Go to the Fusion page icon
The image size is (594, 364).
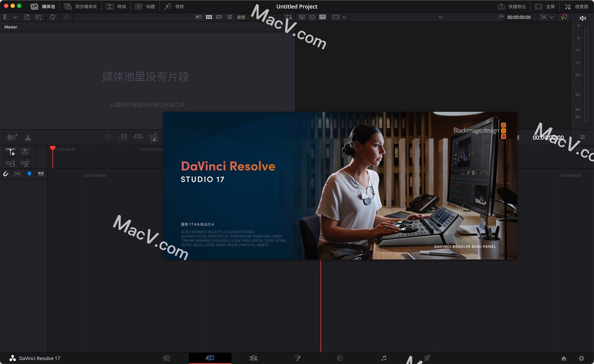[x=297, y=358]
